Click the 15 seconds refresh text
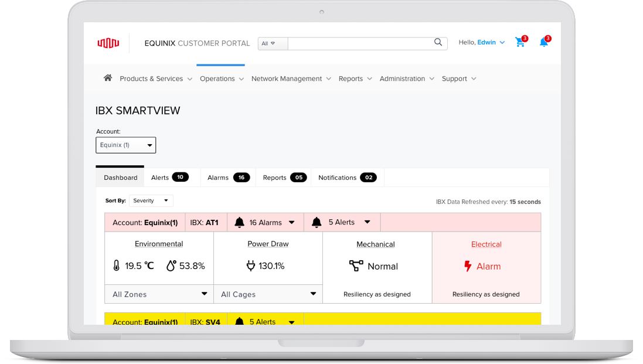 pos(525,202)
